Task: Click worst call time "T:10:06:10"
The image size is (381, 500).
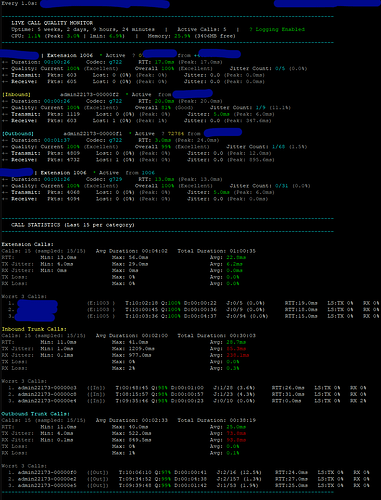Action: click(135, 472)
